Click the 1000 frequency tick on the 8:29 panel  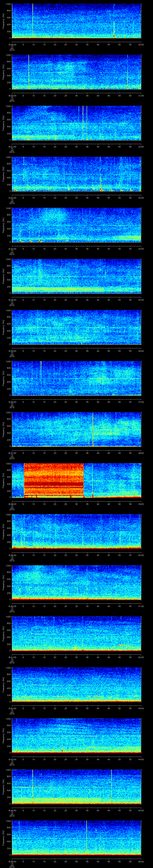[8, 4]
